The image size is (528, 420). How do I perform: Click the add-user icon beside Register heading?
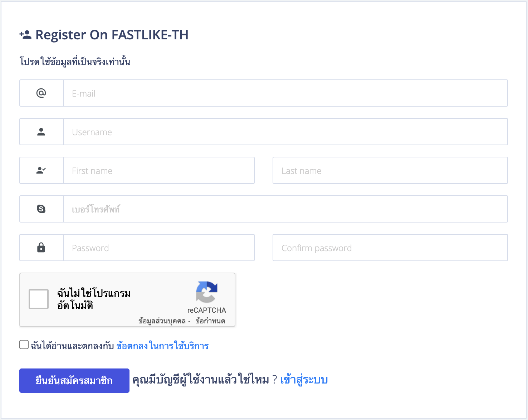pyautogui.click(x=25, y=35)
